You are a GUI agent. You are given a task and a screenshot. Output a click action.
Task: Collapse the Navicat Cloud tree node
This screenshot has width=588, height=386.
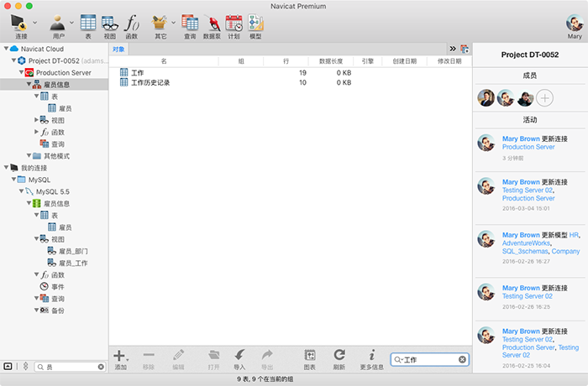click(7, 49)
